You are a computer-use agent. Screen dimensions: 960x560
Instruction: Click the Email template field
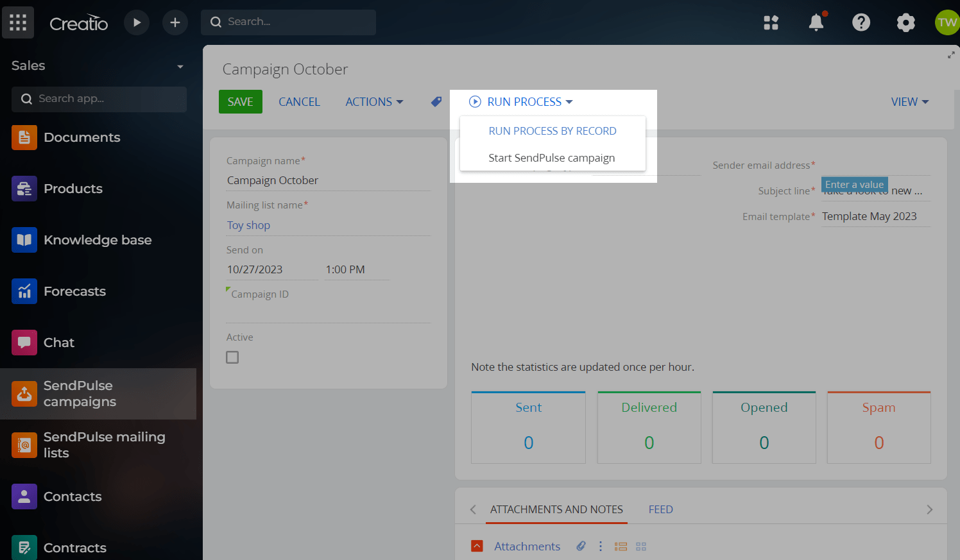(x=876, y=217)
